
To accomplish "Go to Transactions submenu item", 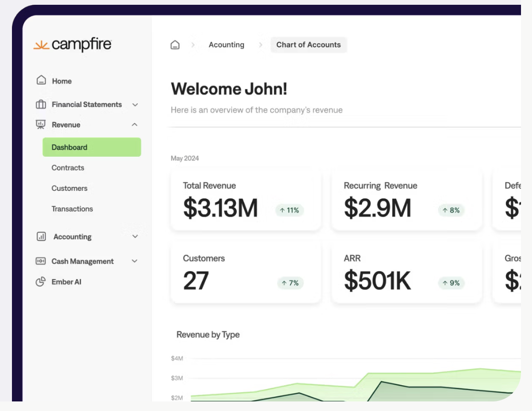I will tap(72, 209).
